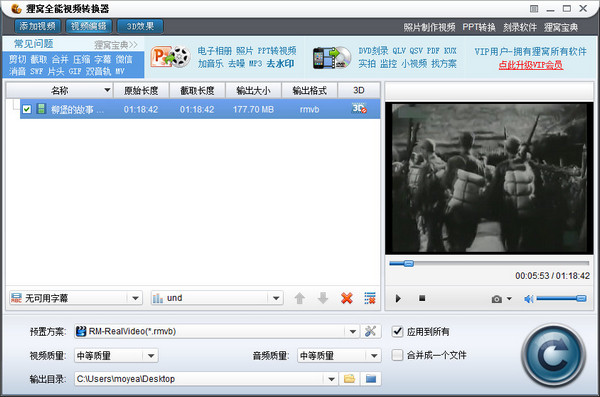The image size is (600, 397).
Task: Select the rmvb output format cell
Action: click(309, 109)
